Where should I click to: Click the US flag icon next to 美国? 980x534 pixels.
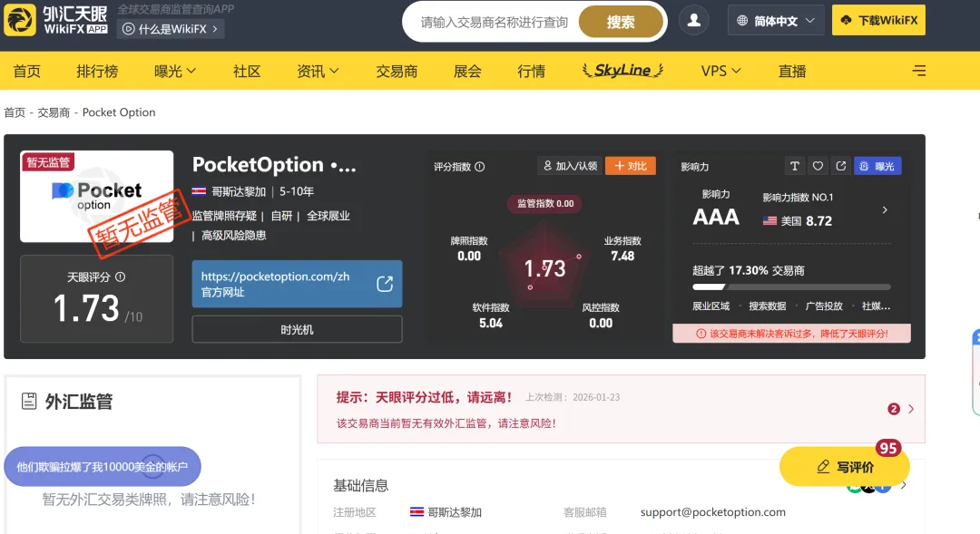pos(770,220)
